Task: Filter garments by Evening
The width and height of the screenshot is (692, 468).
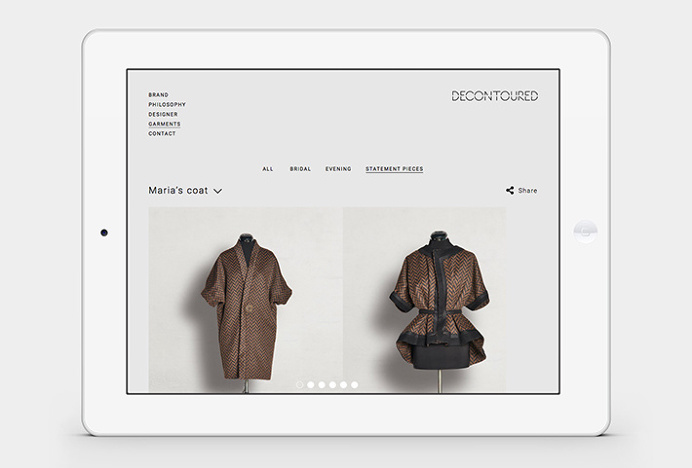Action: pyautogui.click(x=338, y=169)
